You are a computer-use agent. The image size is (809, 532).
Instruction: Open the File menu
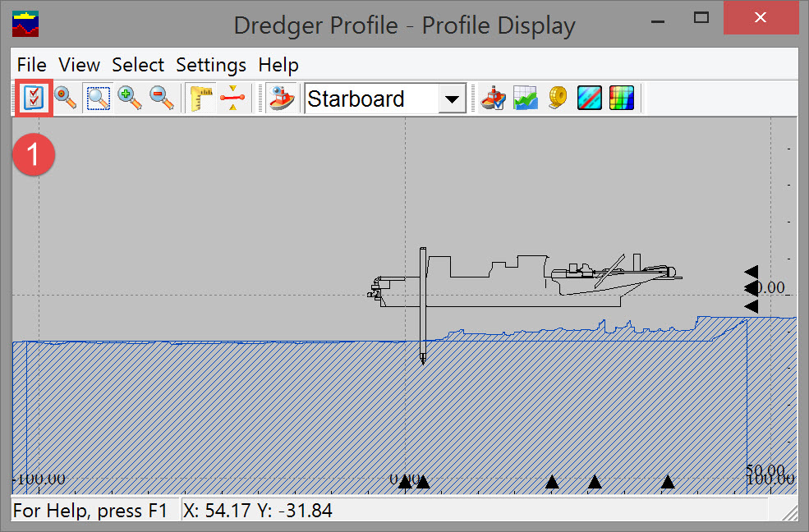pos(31,65)
